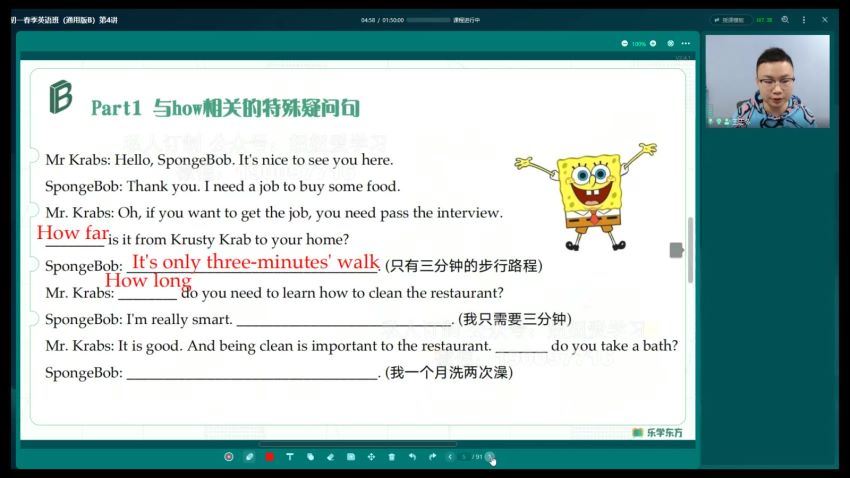
Task: Open the window vertical dots menu
Action: [804, 20]
